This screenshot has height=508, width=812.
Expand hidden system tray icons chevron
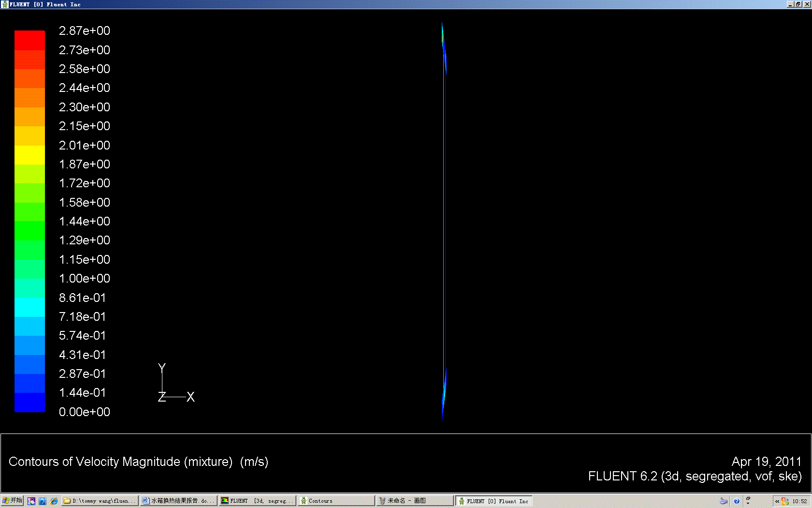(x=777, y=501)
